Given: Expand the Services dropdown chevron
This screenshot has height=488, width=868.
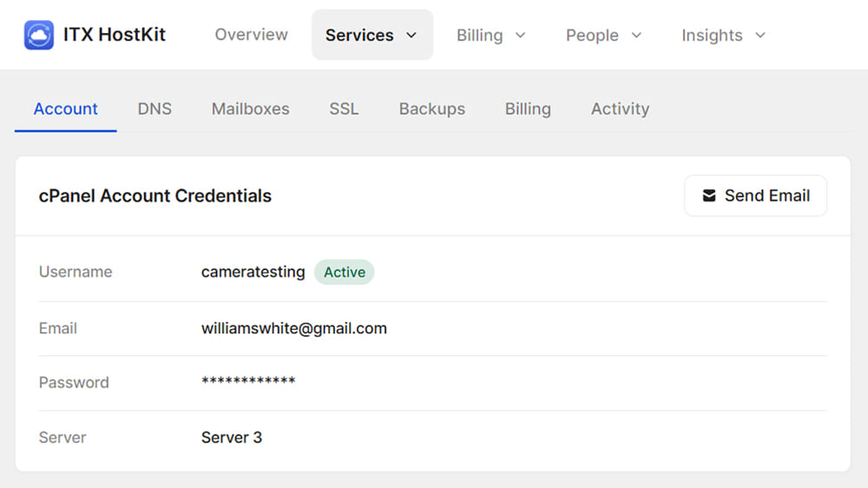Looking at the screenshot, I should (411, 35).
